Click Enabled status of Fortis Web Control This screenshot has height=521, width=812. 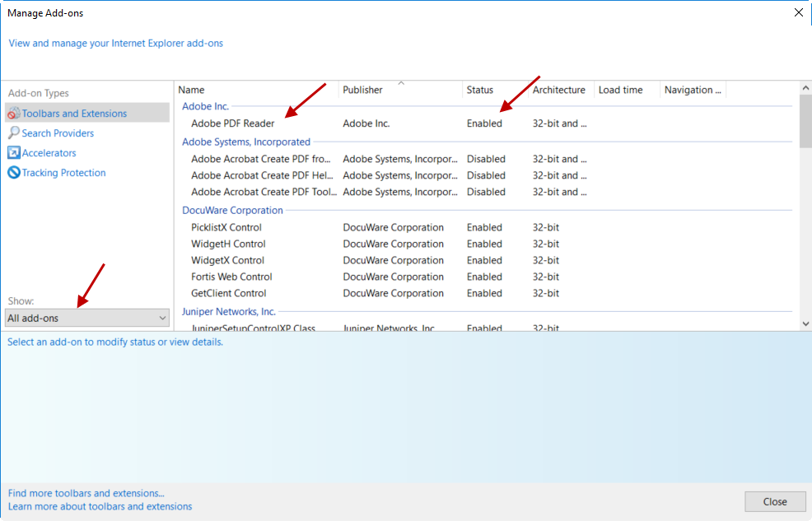click(484, 277)
